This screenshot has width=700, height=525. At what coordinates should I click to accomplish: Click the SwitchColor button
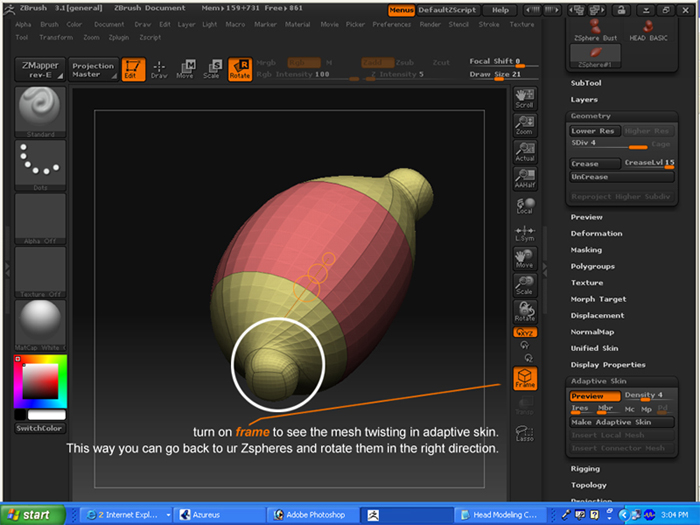(x=40, y=428)
